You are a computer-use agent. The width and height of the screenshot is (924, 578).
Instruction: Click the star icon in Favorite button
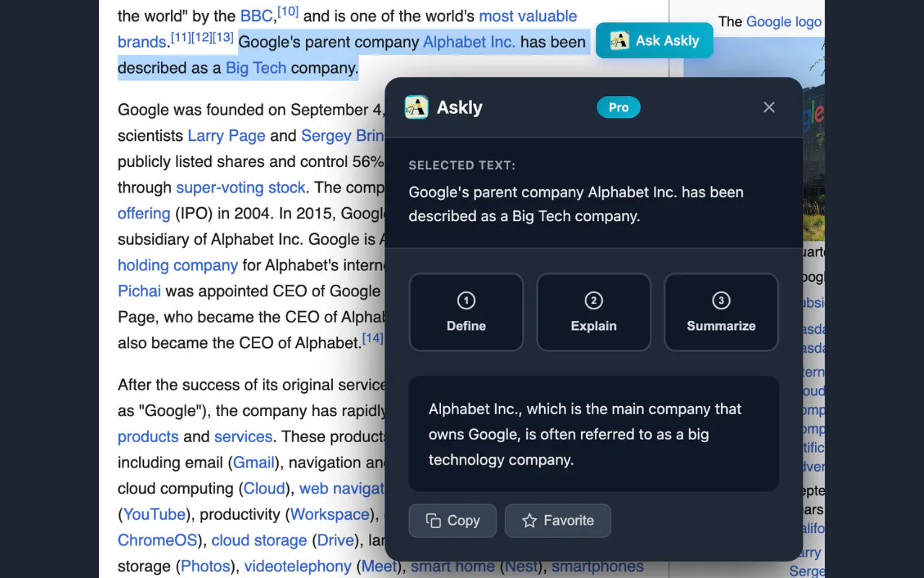pos(529,520)
